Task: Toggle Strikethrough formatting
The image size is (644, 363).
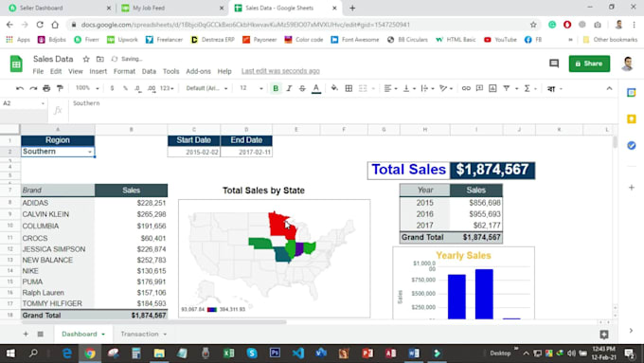Action: pos(302,88)
